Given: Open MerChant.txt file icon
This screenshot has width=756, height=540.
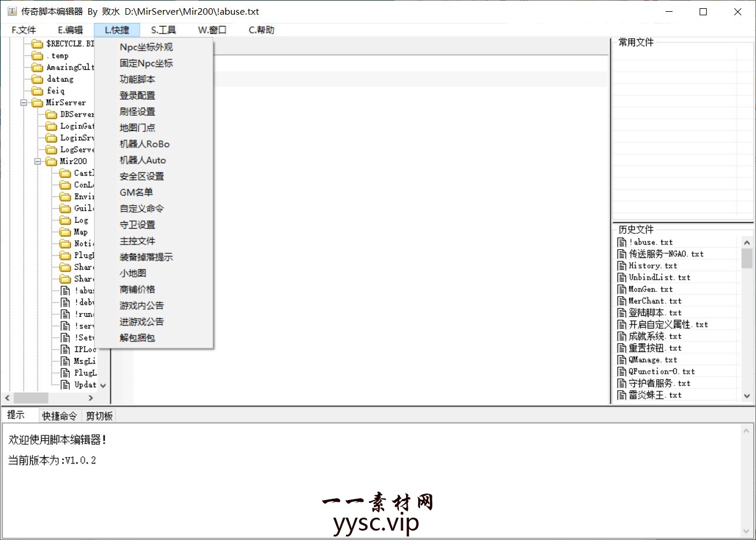Looking at the screenshot, I should [622, 301].
